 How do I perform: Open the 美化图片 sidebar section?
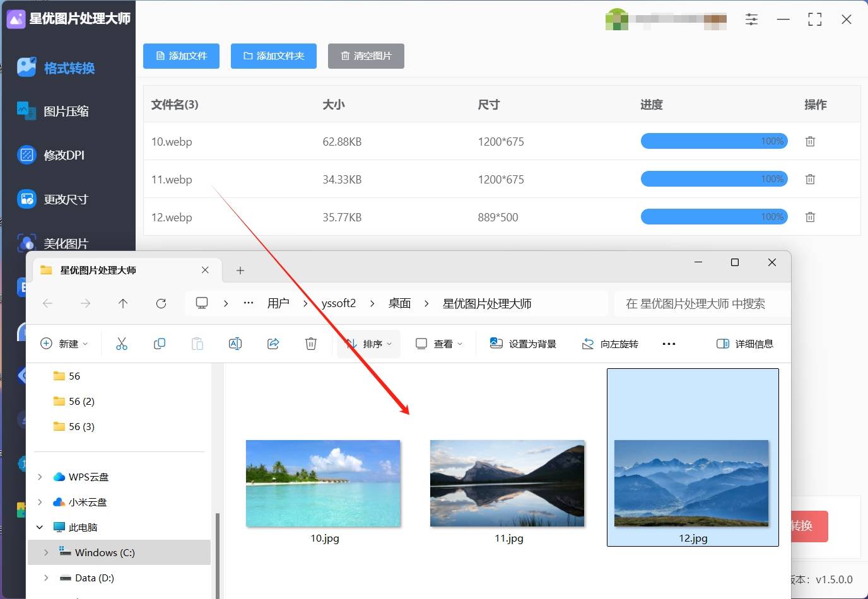(53, 243)
